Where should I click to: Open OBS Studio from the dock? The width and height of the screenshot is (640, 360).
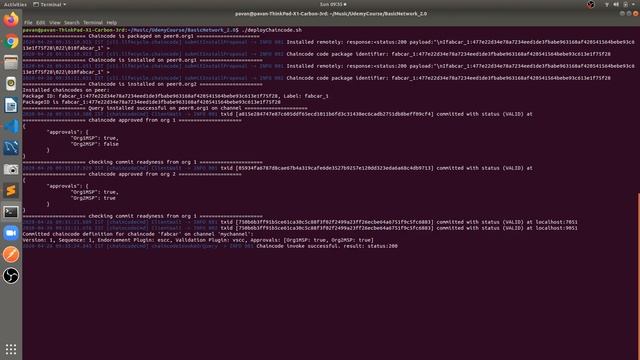point(11,276)
